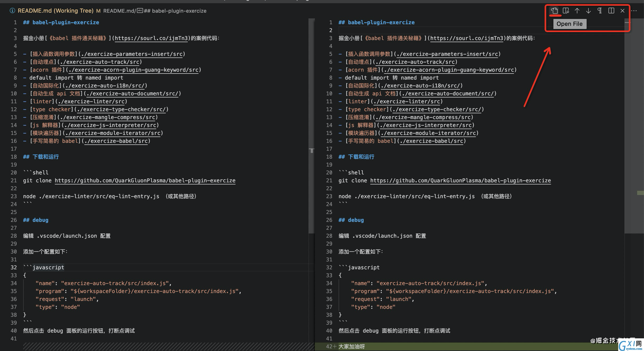The image size is (644, 351).
Task: Follow the exercize-auto-track/src link in the right pane
Action: click(415, 62)
